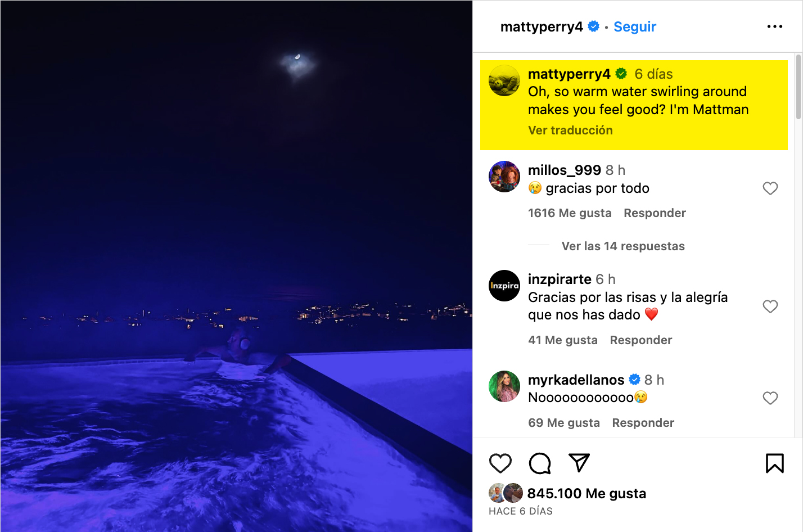Screen dimensions: 803x532
Task: Open the comment bubble icon
Action: click(540, 463)
